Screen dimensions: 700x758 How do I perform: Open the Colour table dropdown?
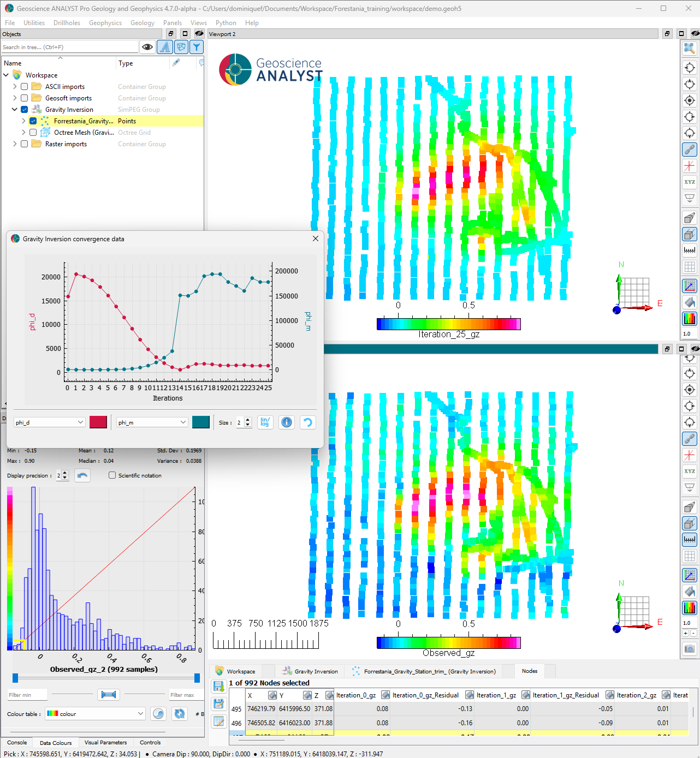pos(95,714)
